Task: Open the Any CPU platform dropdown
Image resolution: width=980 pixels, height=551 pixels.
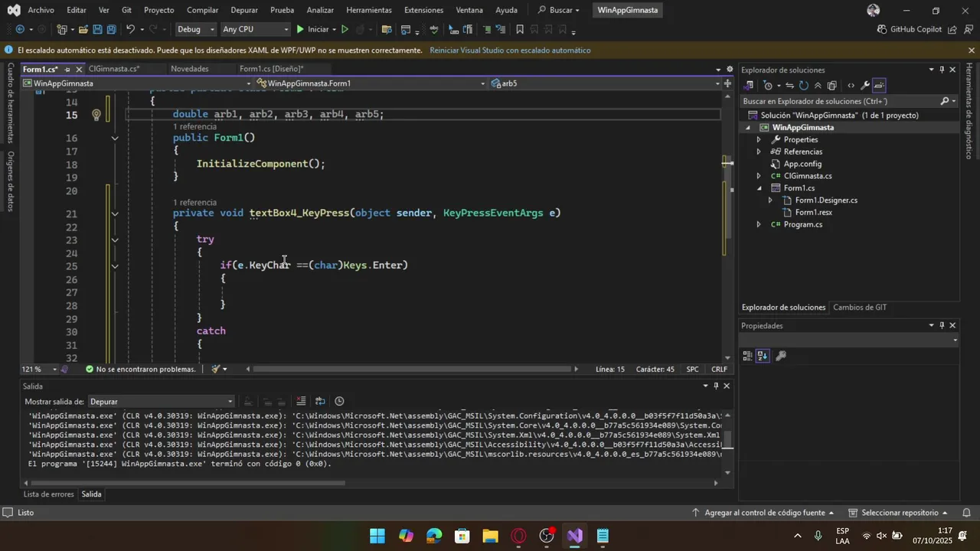Action: point(255,29)
